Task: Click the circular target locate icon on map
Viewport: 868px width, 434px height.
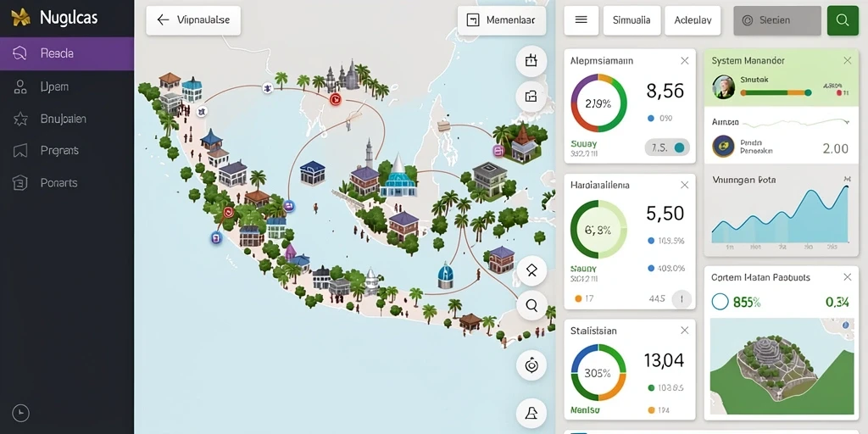Action: 531,364
